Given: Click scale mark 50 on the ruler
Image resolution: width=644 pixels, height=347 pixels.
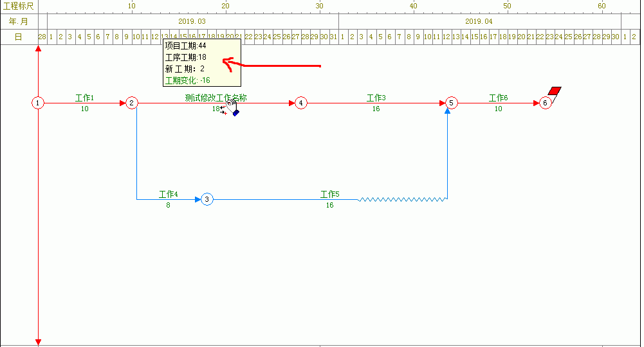Looking at the screenshot, I should [508, 6].
